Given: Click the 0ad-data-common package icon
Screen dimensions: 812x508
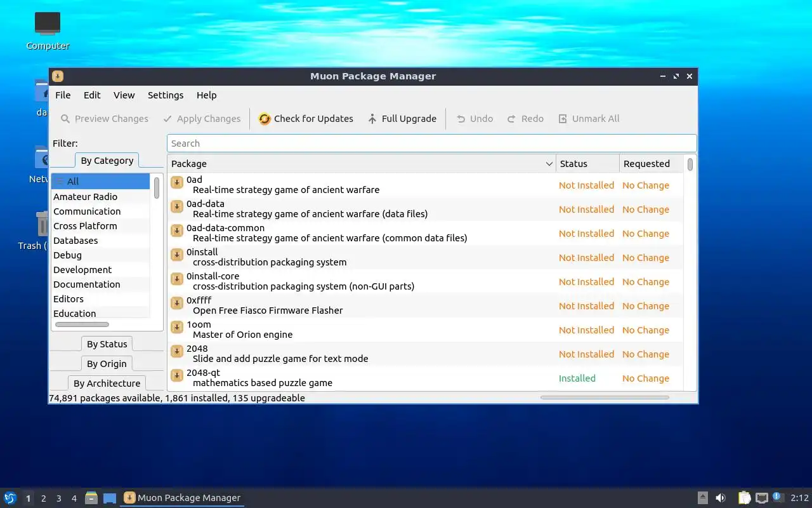Looking at the screenshot, I should point(177,231).
